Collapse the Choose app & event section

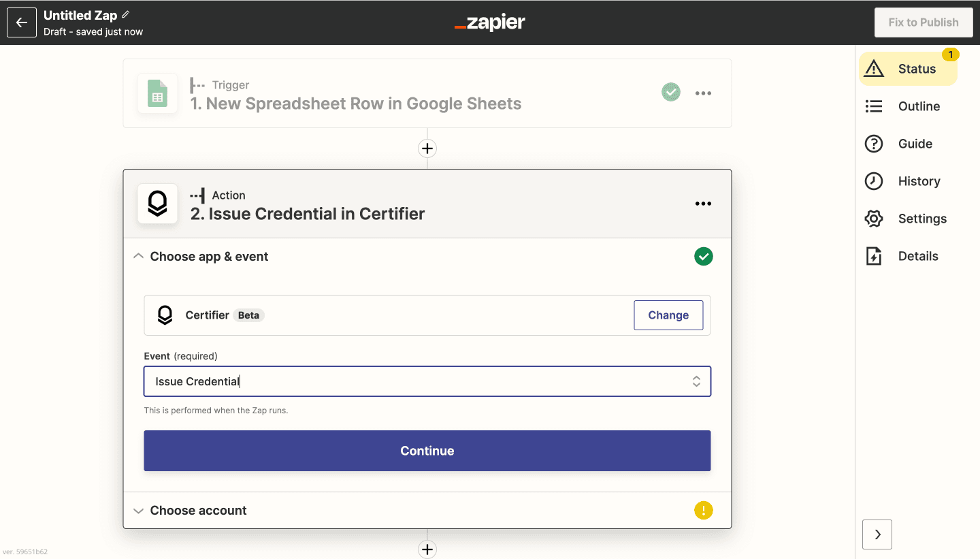(x=139, y=257)
